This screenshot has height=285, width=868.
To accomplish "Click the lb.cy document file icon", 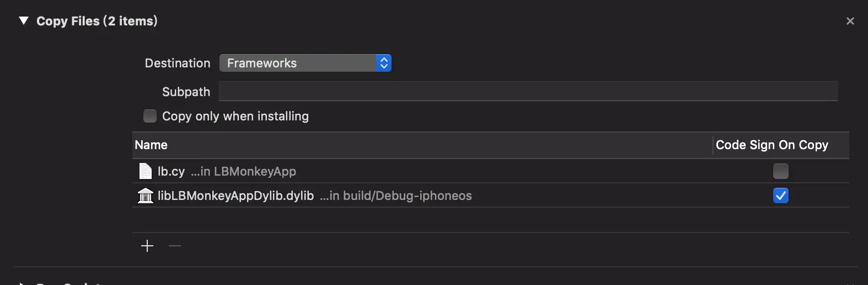I will coord(146,171).
